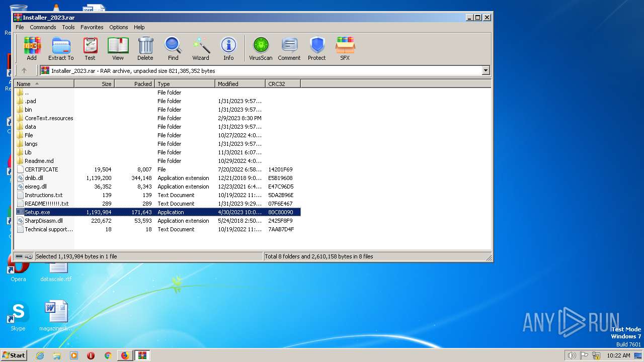The width and height of the screenshot is (644, 362).
Task: Open the Help menu
Action: point(139,27)
